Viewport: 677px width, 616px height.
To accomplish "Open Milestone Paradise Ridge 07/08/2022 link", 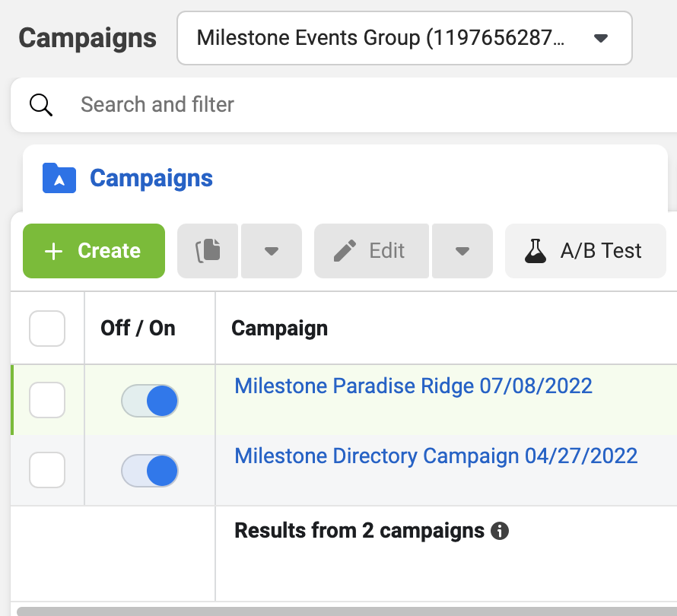I will click(x=413, y=386).
